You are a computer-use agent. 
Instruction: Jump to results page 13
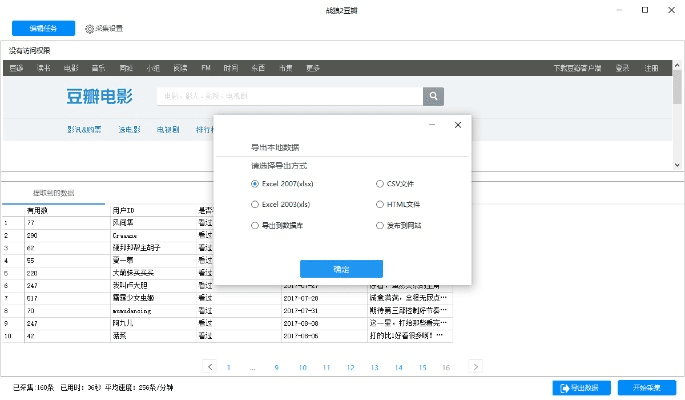click(374, 368)
